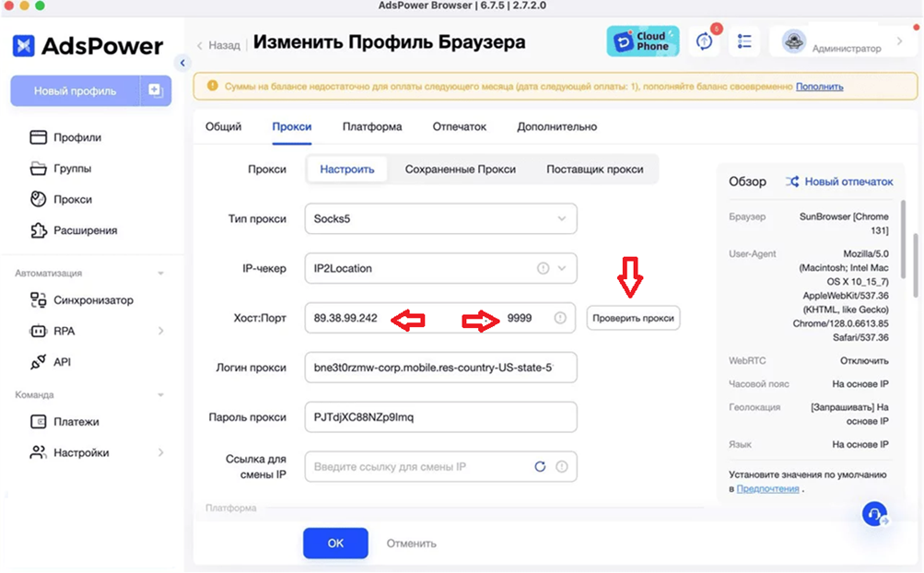Screen dimensions: 924x573
Task: Click the API plug icon
Action: pos(39,362)
